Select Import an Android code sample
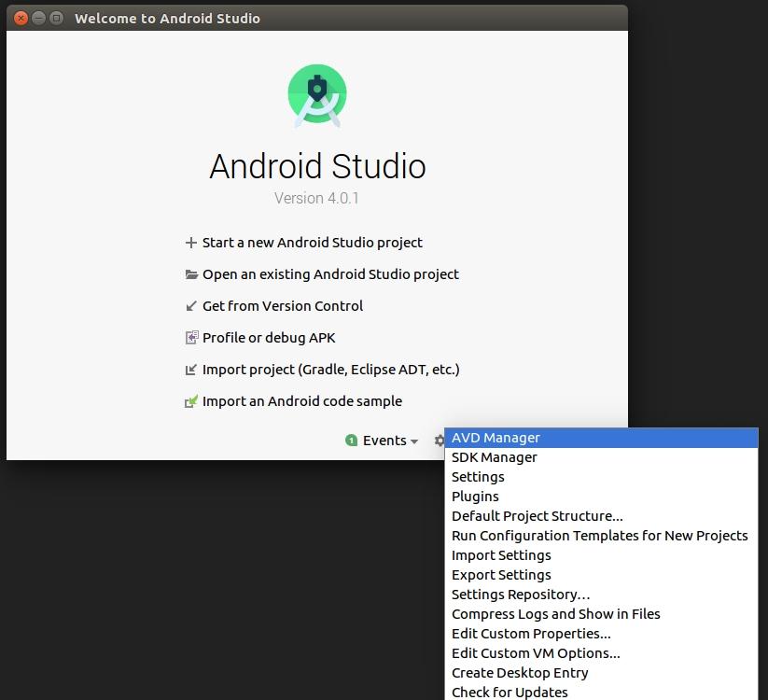Screen dimensions: 768x700 click(x=302, y=401)
